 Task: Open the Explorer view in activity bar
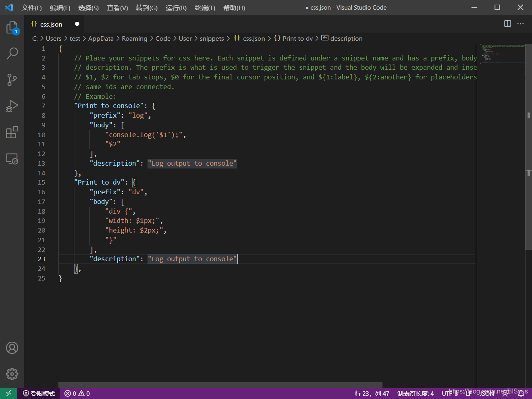[12, 28]
